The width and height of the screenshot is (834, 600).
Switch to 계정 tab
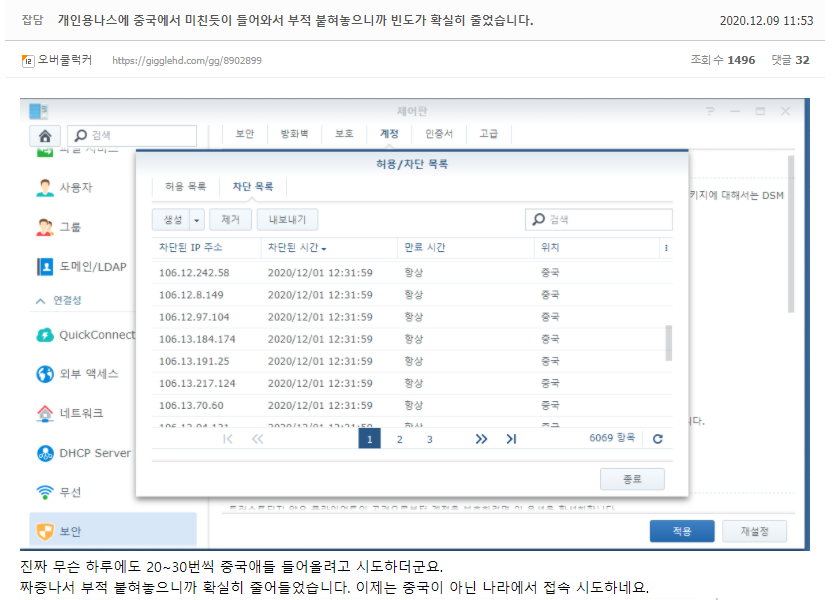pos(389,134)
